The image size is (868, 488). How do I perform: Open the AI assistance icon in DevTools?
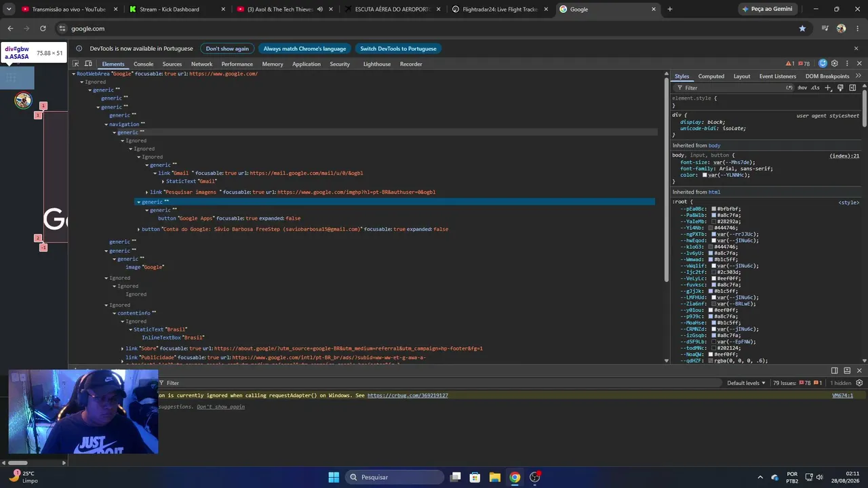pyautogui.click(x=823, y=64)
